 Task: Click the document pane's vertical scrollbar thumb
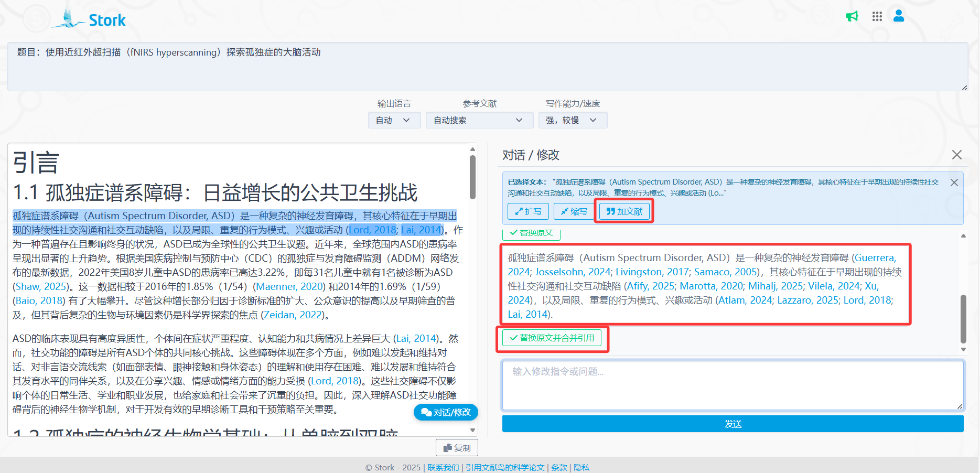tap(472, 176)
